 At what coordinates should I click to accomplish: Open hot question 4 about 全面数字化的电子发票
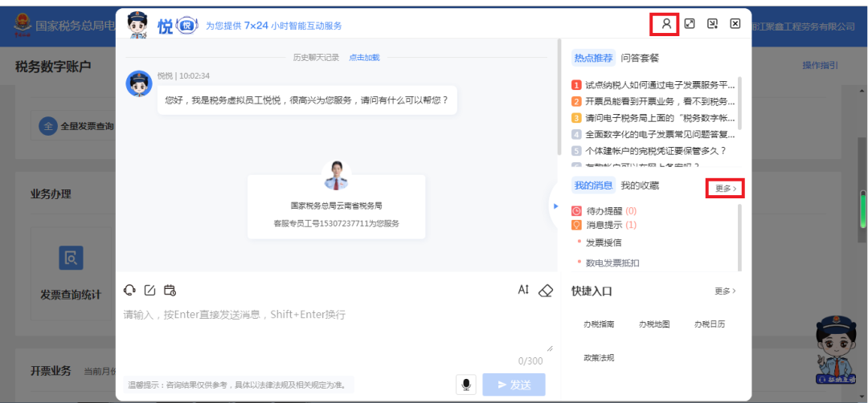click(653, 134)
